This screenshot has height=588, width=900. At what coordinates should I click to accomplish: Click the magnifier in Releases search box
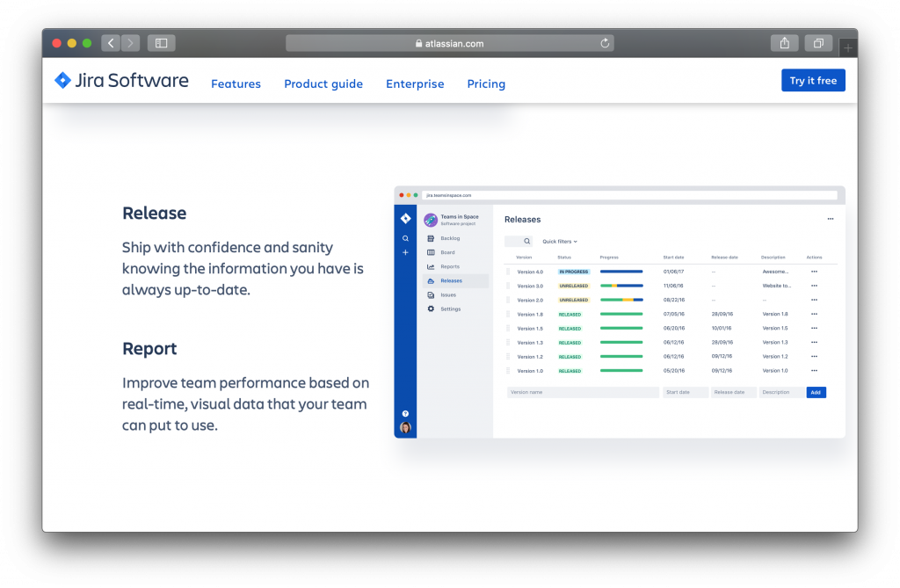(527, 241)
